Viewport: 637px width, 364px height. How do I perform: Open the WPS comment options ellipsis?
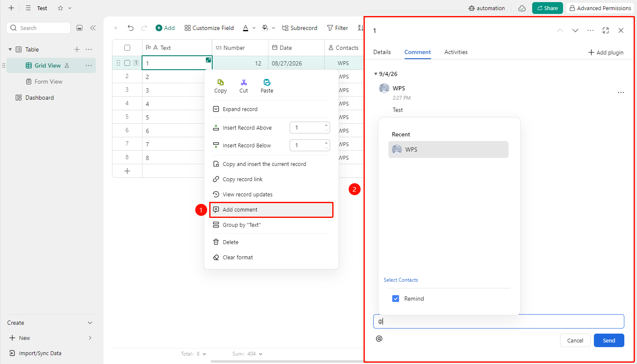pyautogui.click(x=621, y=92)
